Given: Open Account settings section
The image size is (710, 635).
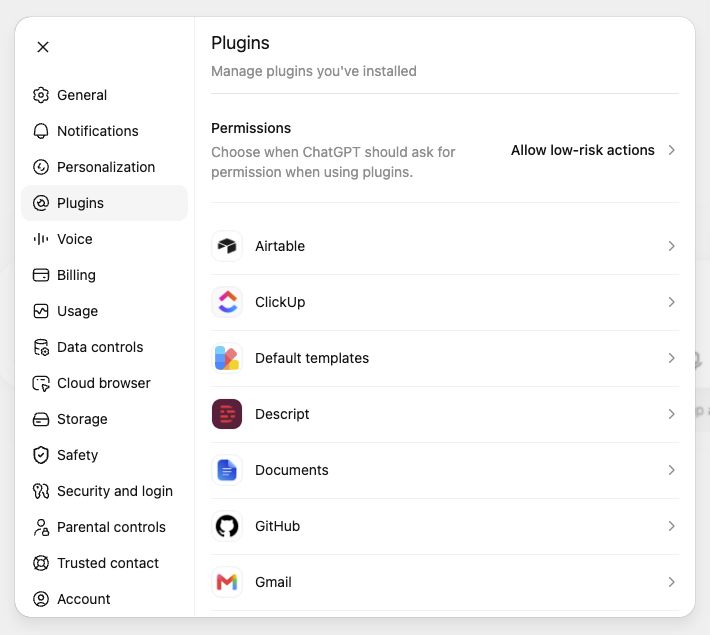Looking at the screenshot, I should [x=104, y=599].
